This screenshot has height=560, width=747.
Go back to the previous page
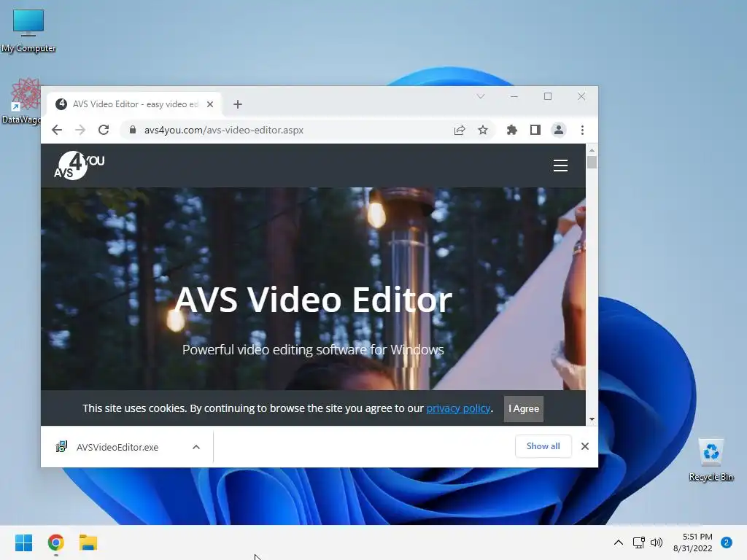pos(57,130)
